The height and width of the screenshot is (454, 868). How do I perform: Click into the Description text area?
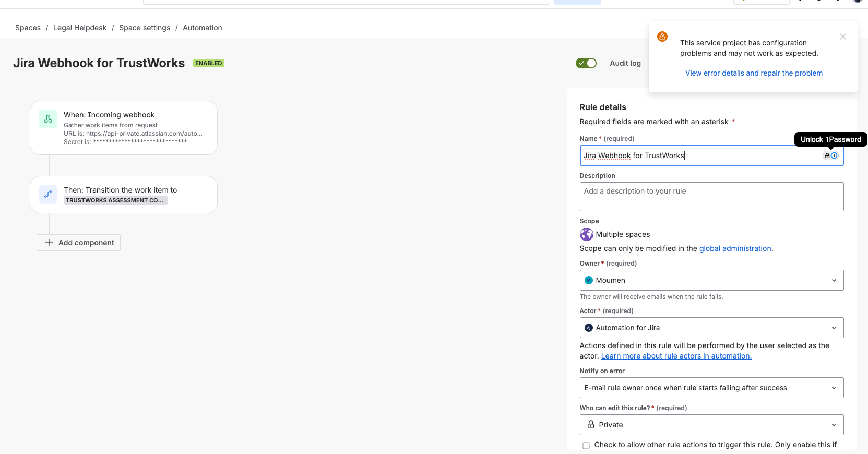click(711, 197)
